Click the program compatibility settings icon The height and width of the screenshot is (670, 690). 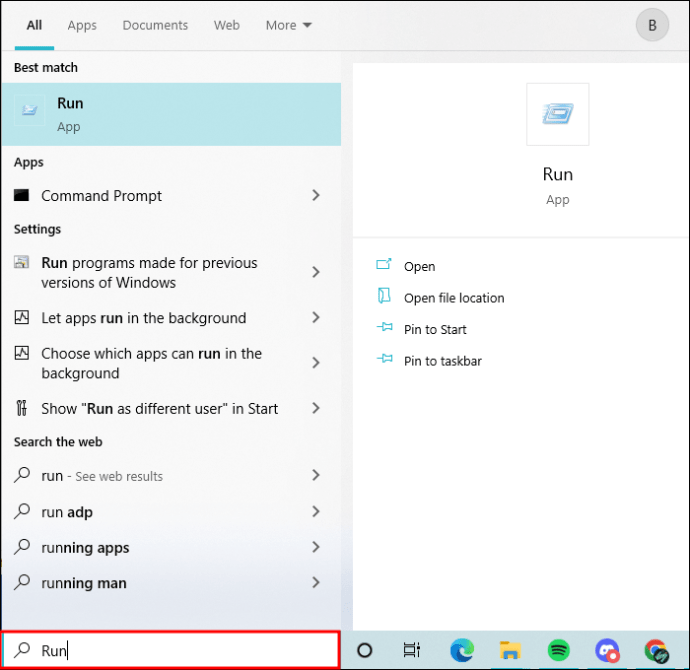click(x=21, y=262)
